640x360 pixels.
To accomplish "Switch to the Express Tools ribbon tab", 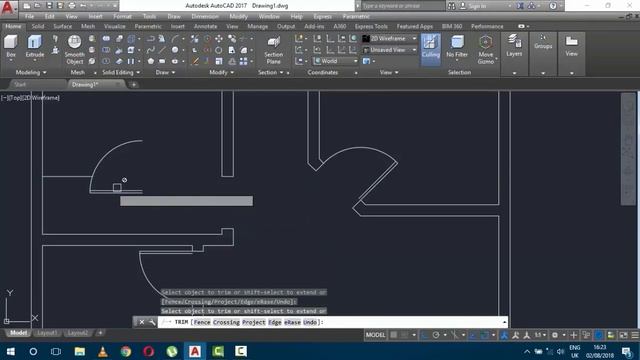I will click(x=371, y=26).
